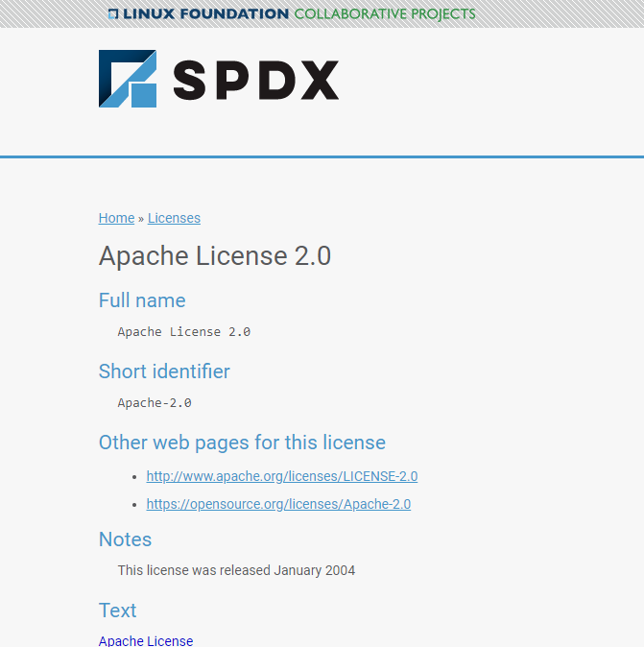
Task: Open the apache.org LICENSE-2.0 link
Action: pyautogui.click(x=281, y=476)
